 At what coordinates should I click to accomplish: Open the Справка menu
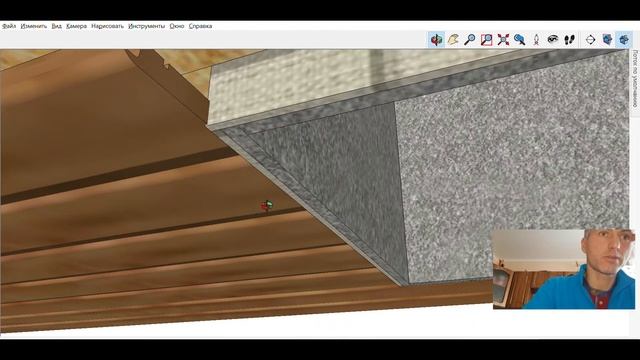point(200,26)
